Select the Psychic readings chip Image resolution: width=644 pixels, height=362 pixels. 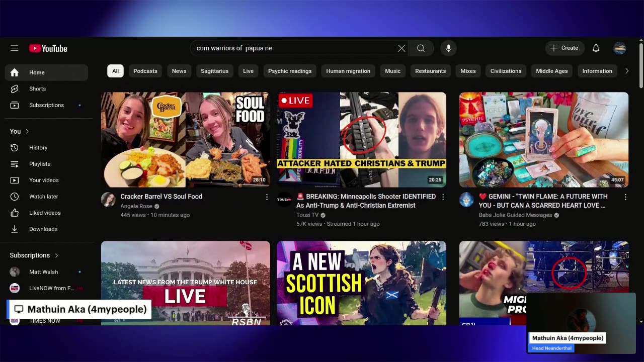[x=290, y=71]
